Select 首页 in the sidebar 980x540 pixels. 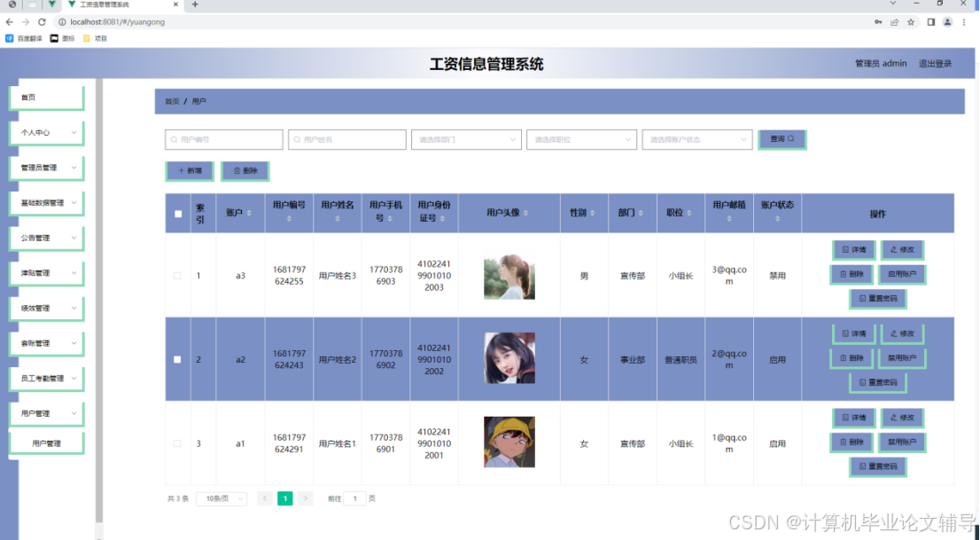(x=45, y=98)
